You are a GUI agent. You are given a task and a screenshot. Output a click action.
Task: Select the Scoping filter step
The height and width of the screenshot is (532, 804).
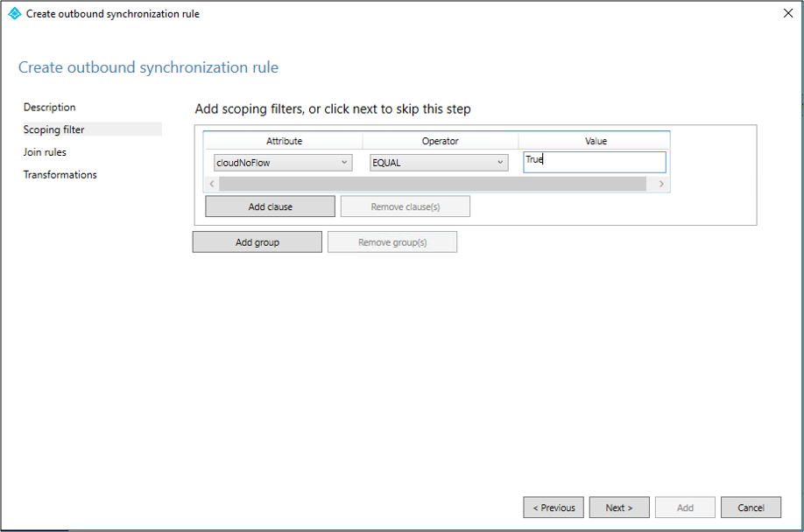pyautogui.click(x=91, y=129)
